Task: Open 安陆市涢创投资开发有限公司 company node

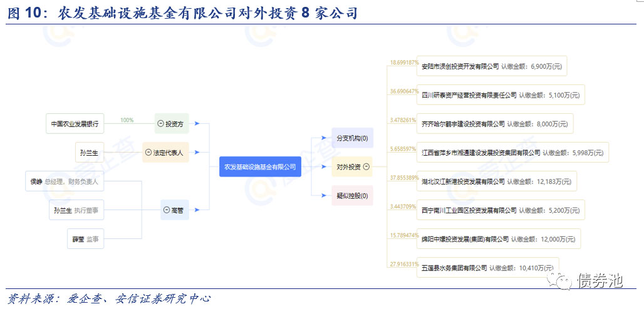Action: [492, 66]
